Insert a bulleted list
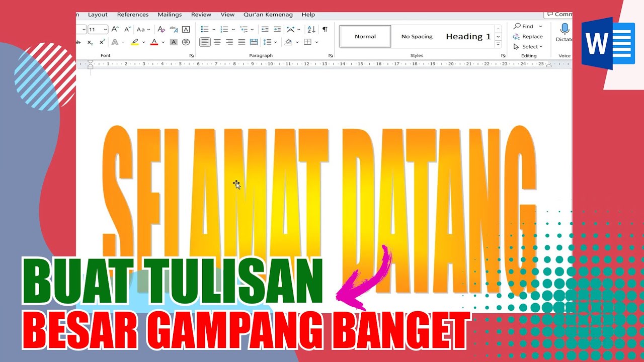 click(205, 29)
